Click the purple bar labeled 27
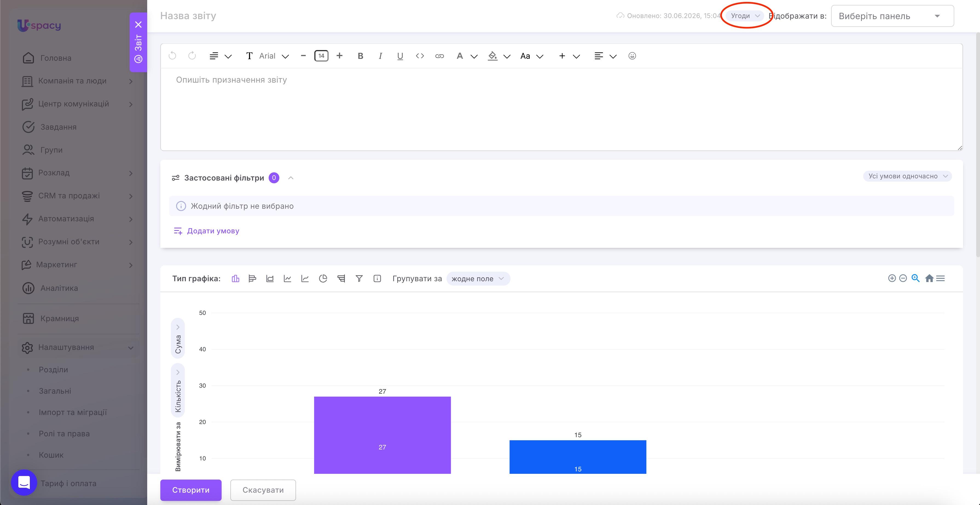 click(382, 435)
